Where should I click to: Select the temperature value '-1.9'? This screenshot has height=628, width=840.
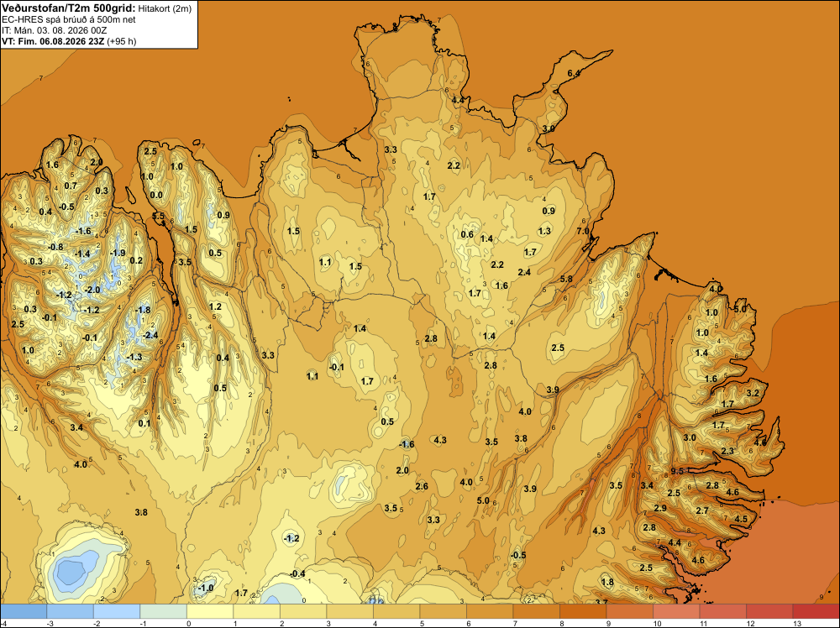point(118,253)
